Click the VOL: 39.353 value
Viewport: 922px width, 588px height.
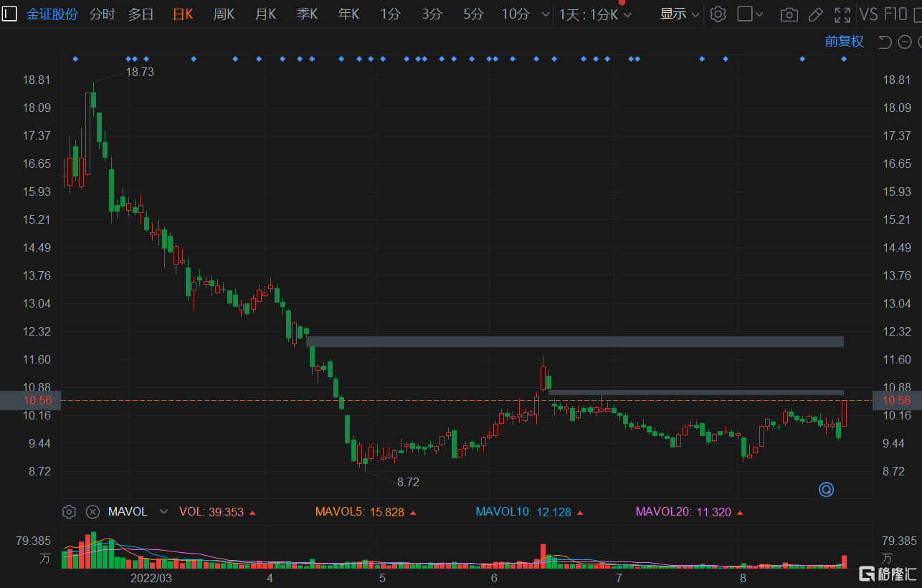[x=217, y=512]
